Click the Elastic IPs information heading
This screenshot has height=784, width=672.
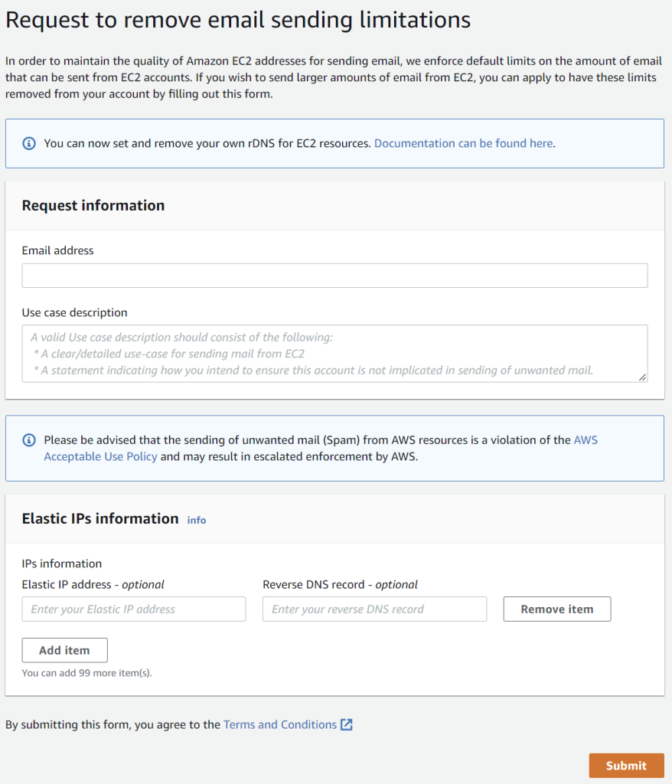pyautogui.click(x=100, y=518)
